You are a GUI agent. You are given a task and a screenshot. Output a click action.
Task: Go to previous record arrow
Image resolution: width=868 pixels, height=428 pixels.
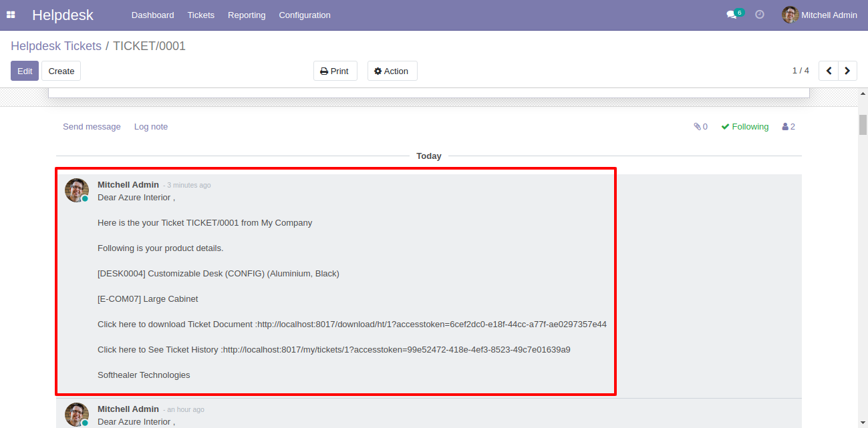[829, 71]
